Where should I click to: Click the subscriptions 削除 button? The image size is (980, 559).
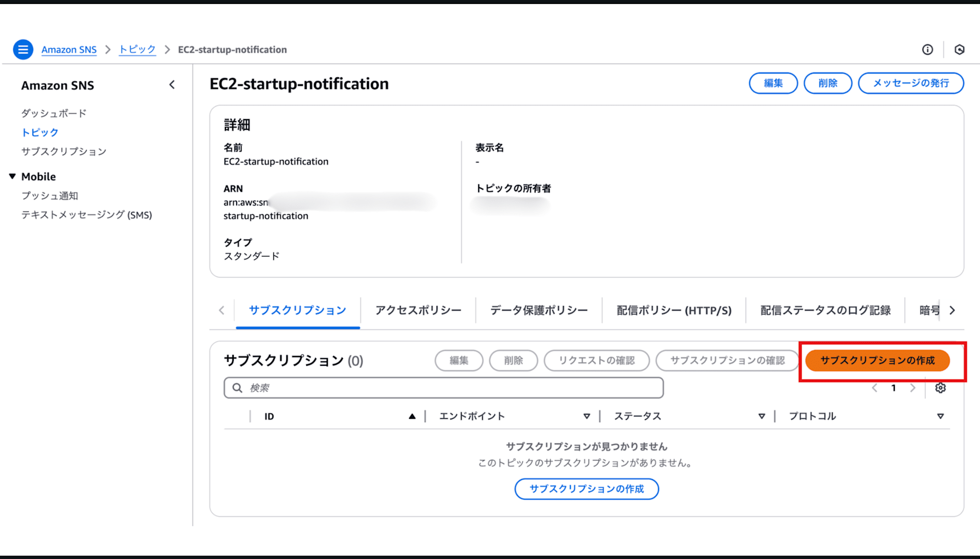click(514, 360)
